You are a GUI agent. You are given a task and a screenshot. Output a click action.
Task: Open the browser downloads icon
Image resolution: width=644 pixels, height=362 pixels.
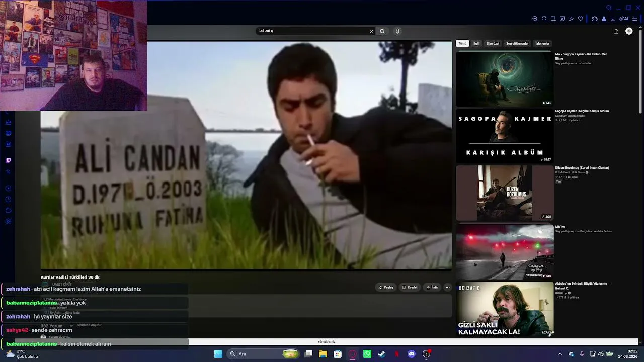click(613, 19)
